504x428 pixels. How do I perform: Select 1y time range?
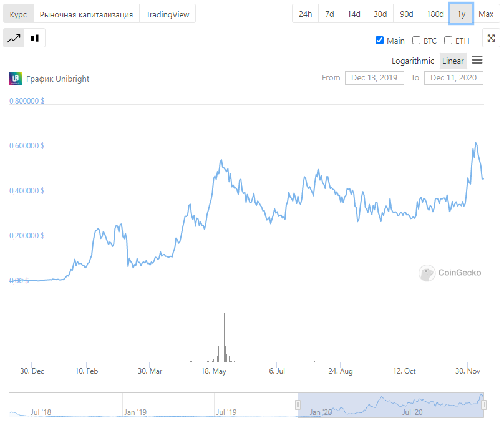tap(461, 14)
